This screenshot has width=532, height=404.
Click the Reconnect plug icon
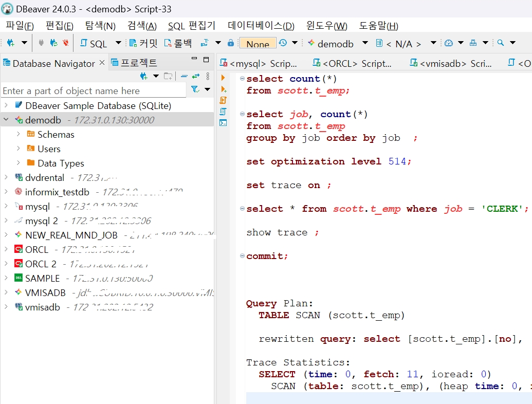(53, 43)
